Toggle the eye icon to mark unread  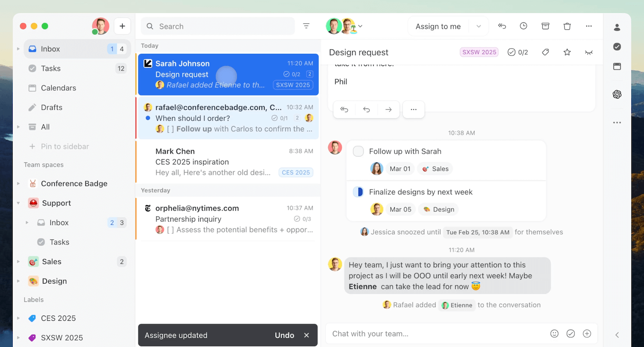pos(589,53)
